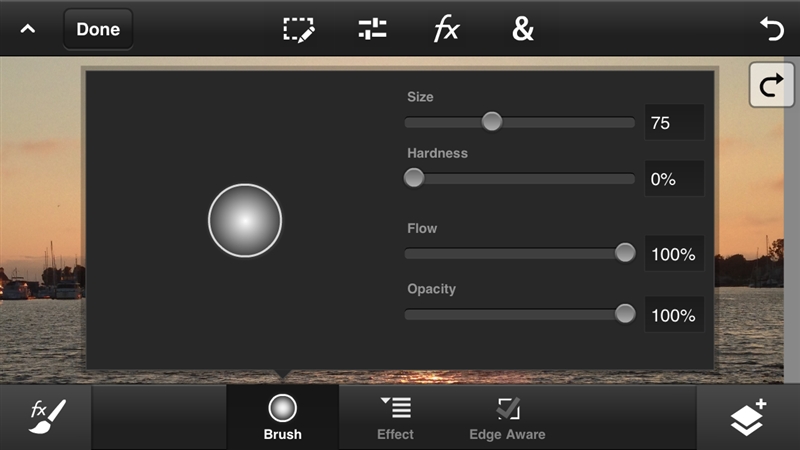
Task: Tap the ampersand icon
Action: [522, 29]
